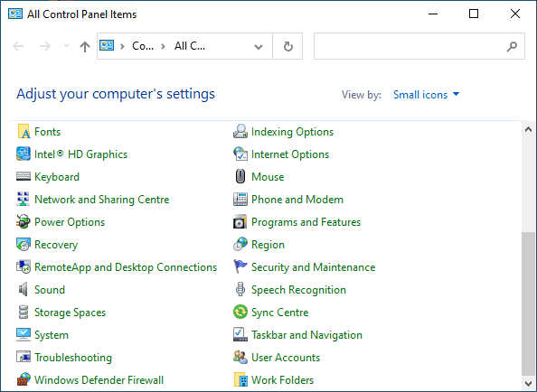Image resolution: width=537 pixels, height=392 pixels.
Task: Click the Internet Options icon
Action: [240, 154]
